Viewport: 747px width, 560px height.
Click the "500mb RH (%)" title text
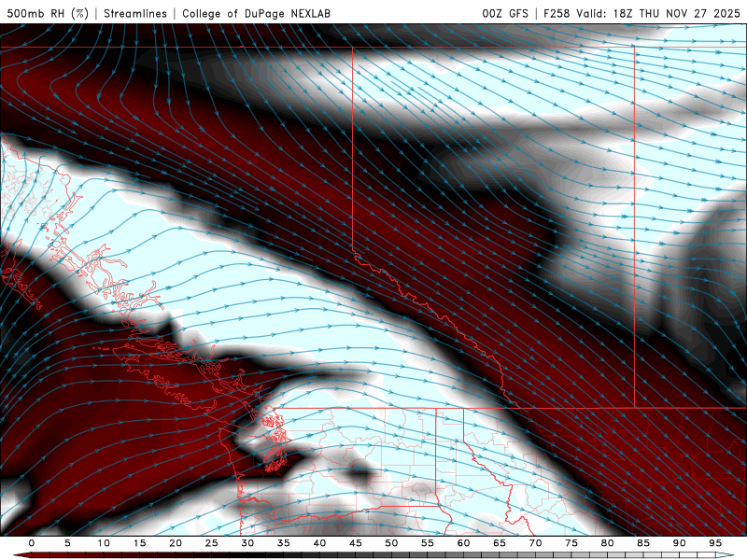tap(48, 13)
